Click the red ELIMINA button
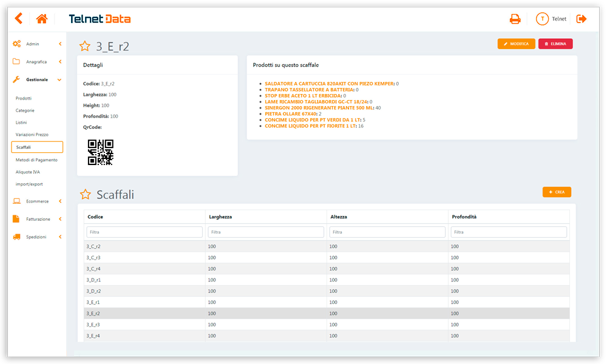The image size is (607, 364). 555,44
